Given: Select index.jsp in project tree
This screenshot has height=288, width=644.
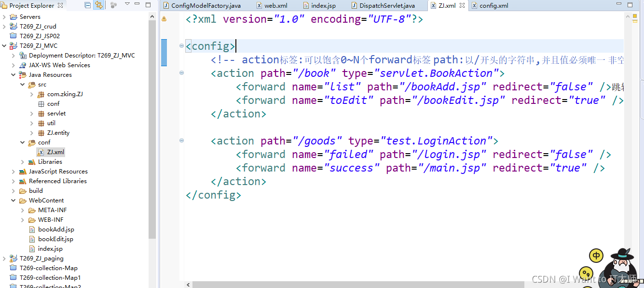Looking at the screenshot, I should 50,249.
